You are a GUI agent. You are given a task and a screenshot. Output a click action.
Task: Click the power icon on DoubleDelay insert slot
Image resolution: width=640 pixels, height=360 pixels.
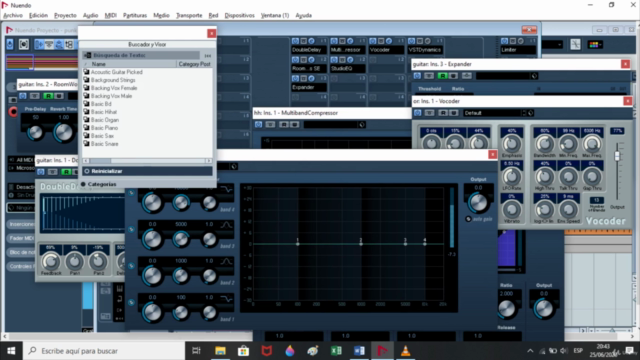tap(296, 41)
